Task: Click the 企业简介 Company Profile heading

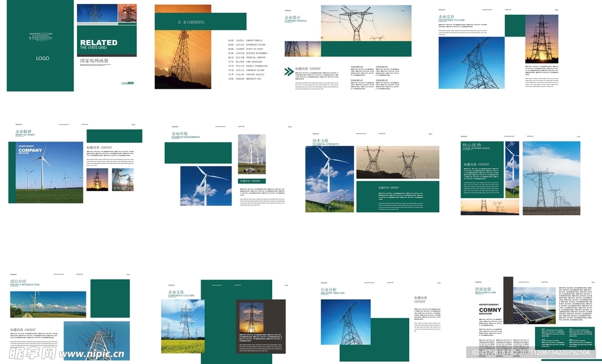Action: coord(296,18)
